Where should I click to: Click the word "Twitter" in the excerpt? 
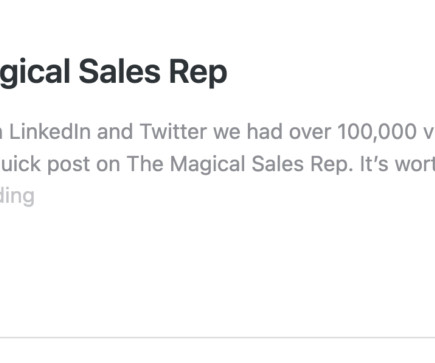click(173, 132)
